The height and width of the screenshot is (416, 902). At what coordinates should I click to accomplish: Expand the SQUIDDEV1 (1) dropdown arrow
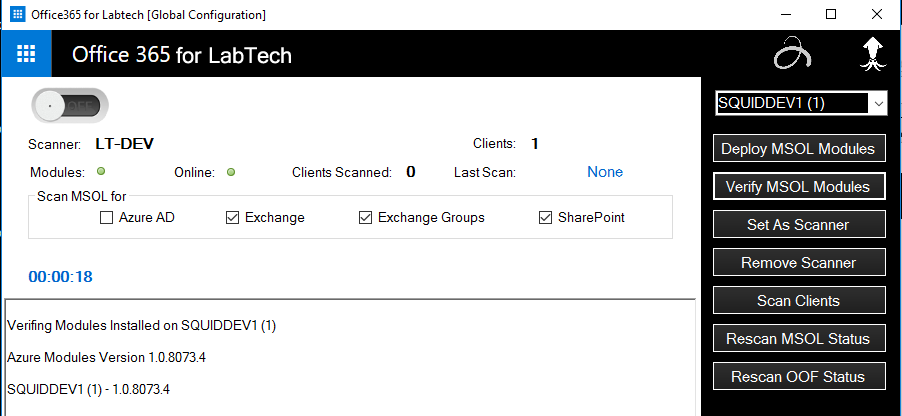pyautogui.click(x=878, y=104)
